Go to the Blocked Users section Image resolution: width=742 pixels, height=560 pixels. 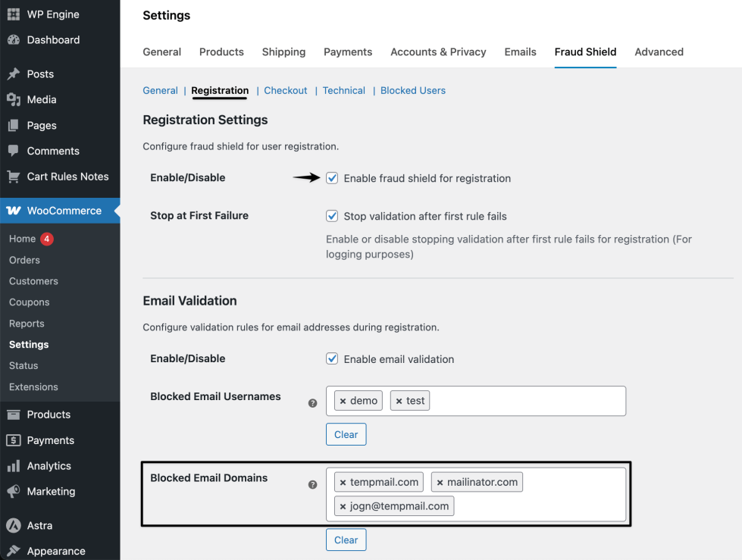click(413, 90)
